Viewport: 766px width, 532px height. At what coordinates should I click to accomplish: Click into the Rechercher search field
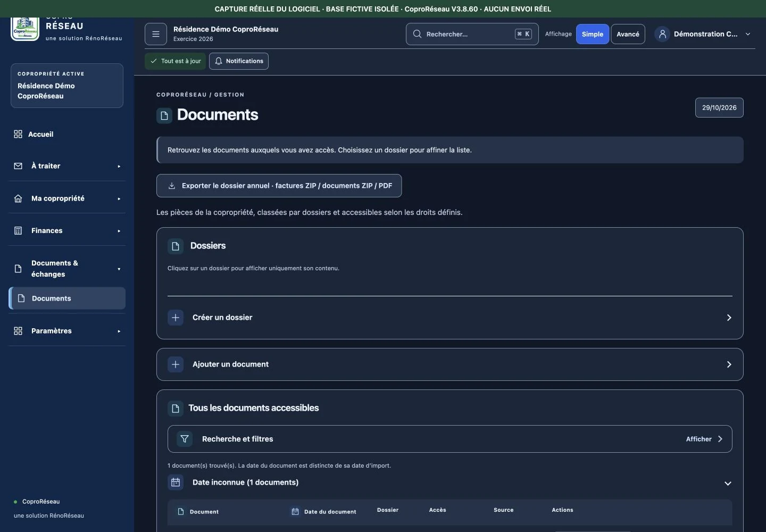[x=472, y=34]
